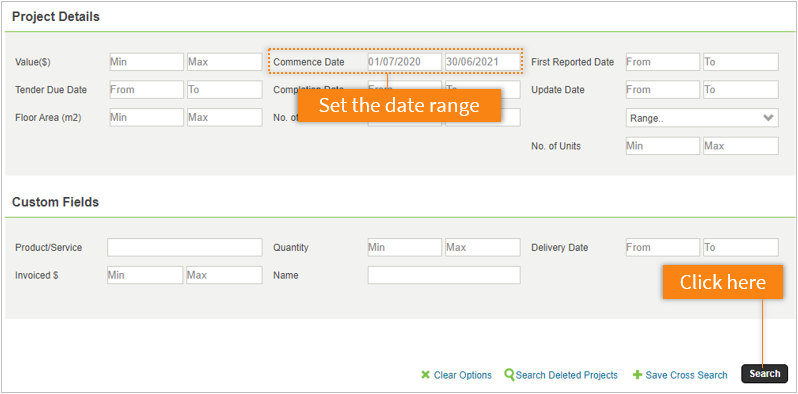This screenshot has width=798, height=394.
Task: Click the Quantity label
Action: pos(291,247)
